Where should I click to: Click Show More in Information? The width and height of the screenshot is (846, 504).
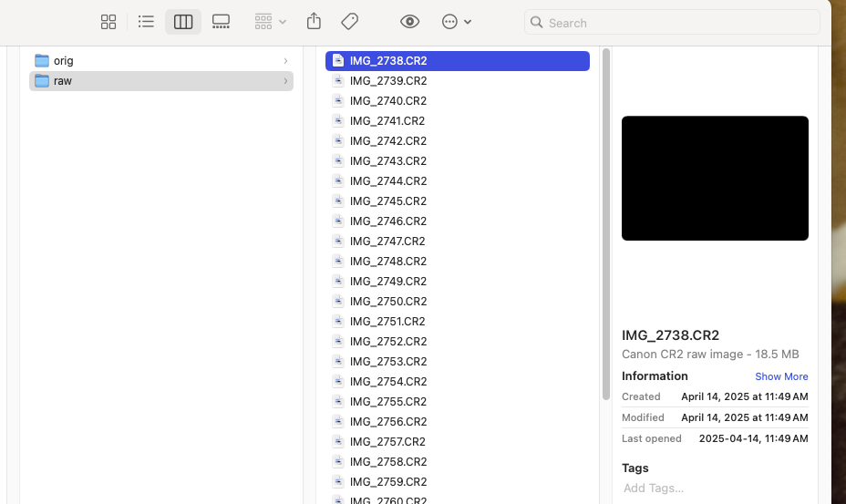pos(781,376)
